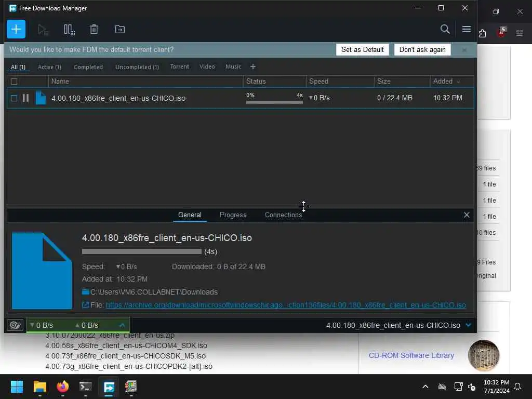This screenshot has width=532, height=399.
Task: Click CHICOSDK_M5.iso link in browser page
Action: click(126, 356)
